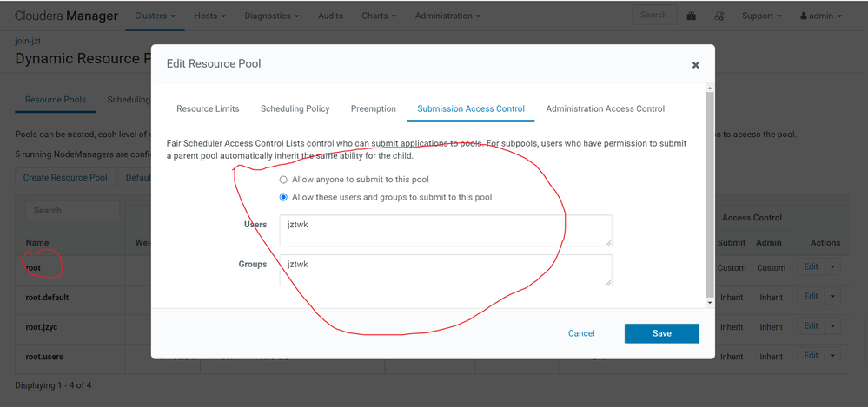Switch to Resource Limits tab

tap(208, 109)
